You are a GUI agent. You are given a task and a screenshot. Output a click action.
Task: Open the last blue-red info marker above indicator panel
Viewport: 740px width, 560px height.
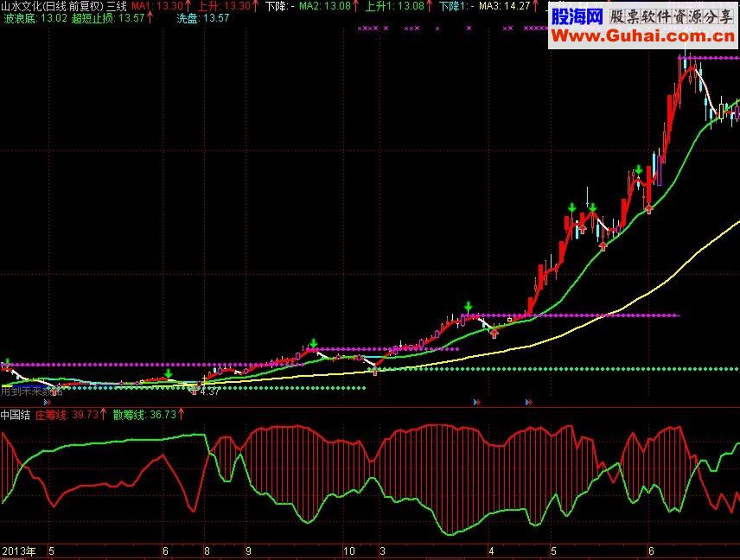coord(529,403)
